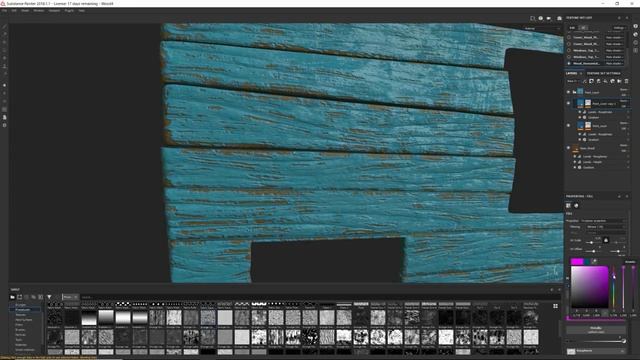
Task: Open the Settings dropdown in Texture Set List
Action: tap(619, 28)
